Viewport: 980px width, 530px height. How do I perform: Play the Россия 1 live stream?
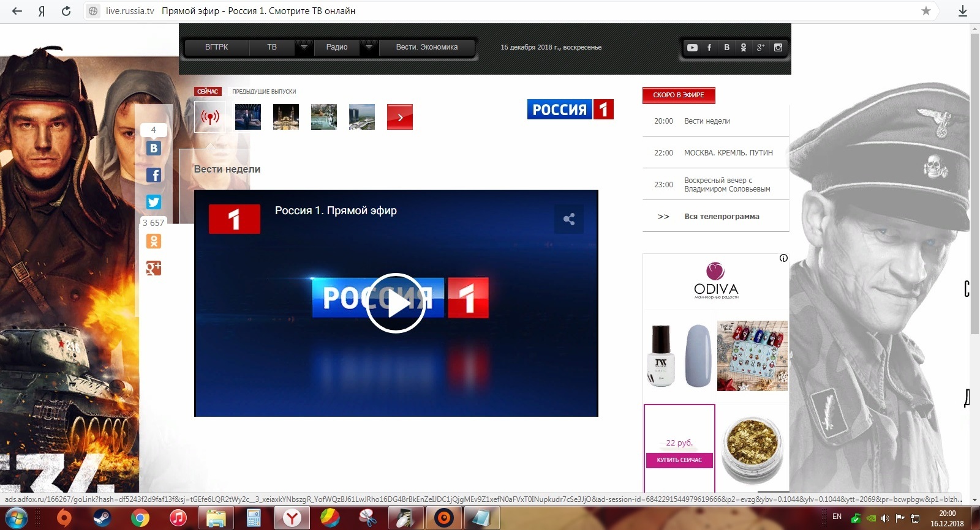coord(396,303)
